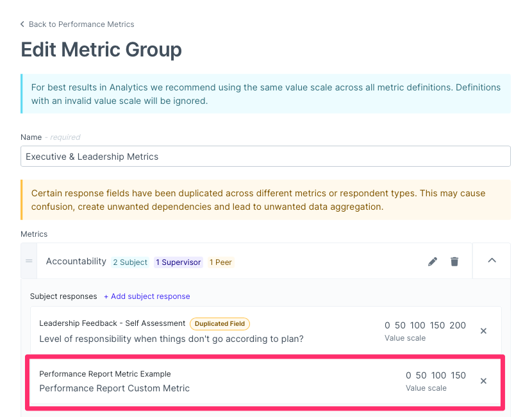Image resolution: width=532 pixels, height=417 pixels.
Task: Click Add subject response link
Action: [x=147, y=296]
